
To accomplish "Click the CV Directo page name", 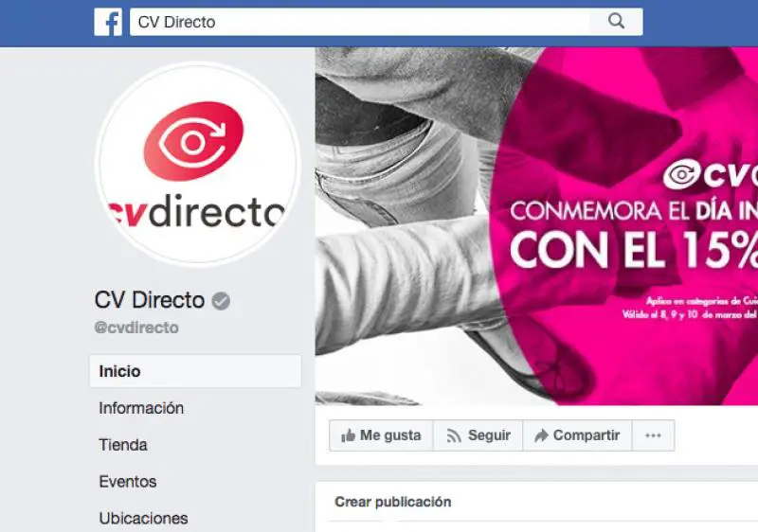I will [150, 300].
